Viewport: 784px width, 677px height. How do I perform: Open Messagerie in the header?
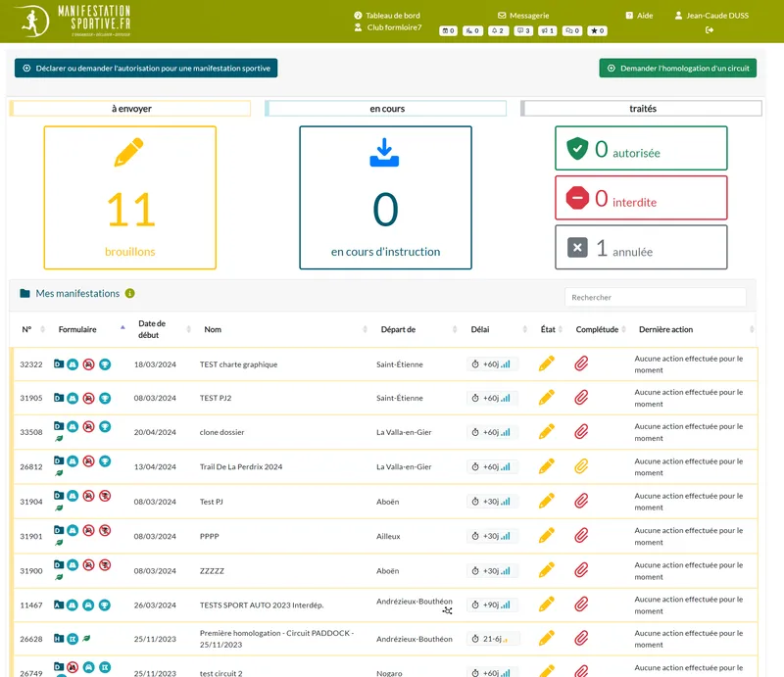[523, 16]
